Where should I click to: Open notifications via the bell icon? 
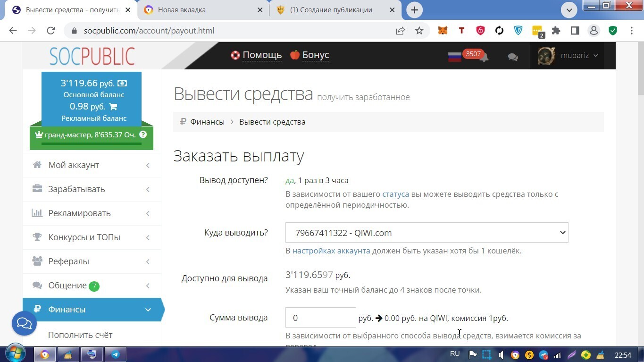click(484, 56)
